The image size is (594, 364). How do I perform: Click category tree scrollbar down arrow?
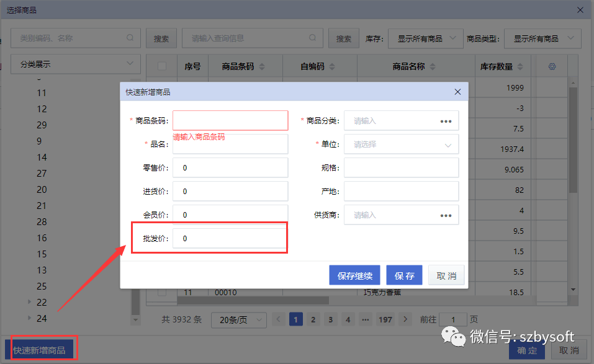135,320
